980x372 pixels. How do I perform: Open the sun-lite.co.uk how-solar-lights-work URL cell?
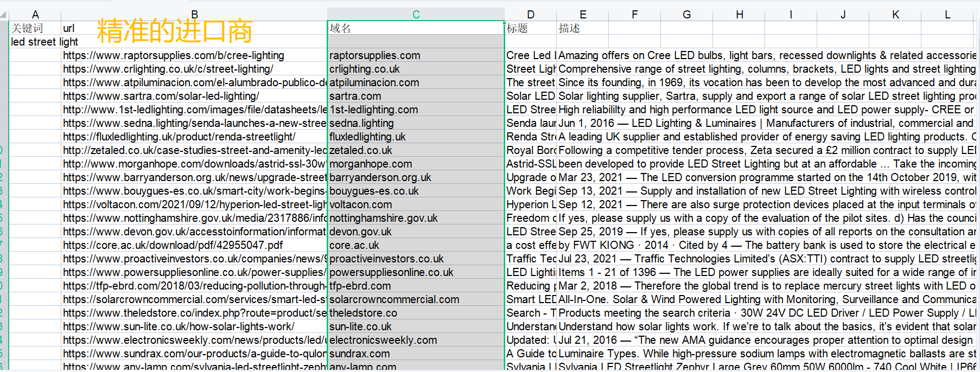194,326
